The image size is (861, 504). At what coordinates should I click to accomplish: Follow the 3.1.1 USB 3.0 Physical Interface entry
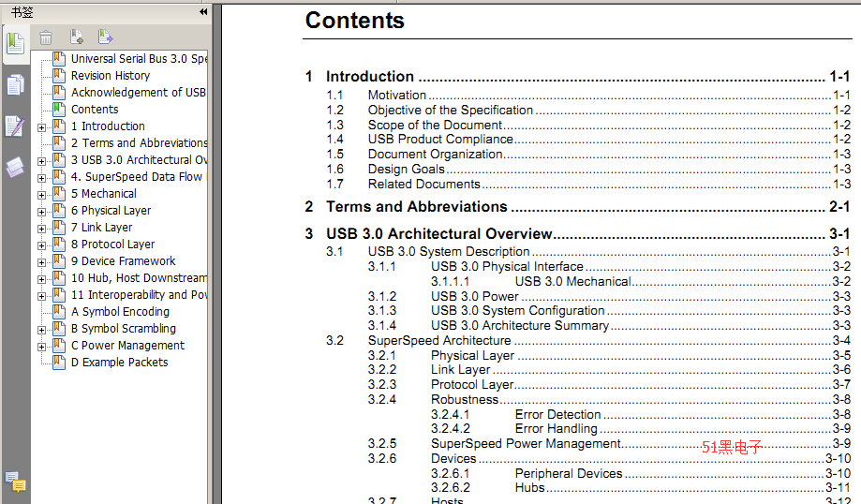point(610,266)
